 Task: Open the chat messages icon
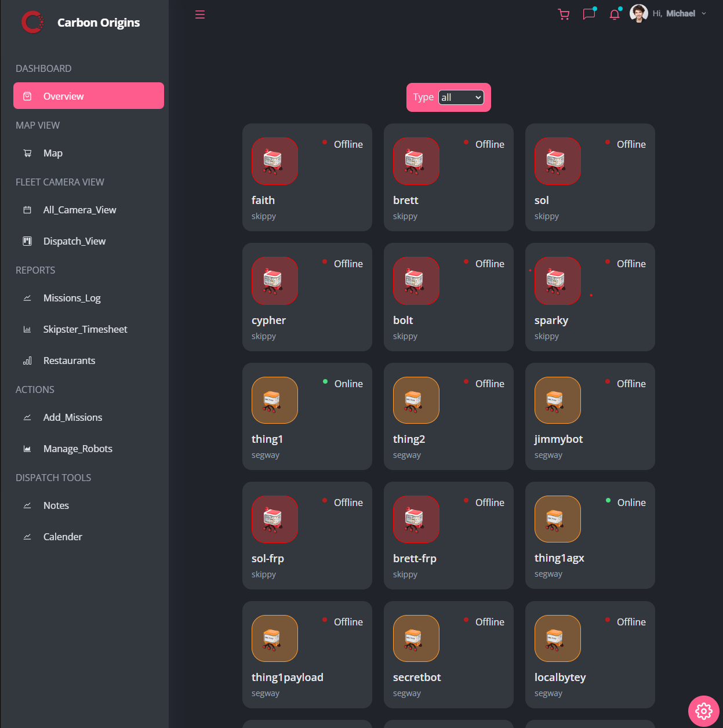(x=589, y=14)
